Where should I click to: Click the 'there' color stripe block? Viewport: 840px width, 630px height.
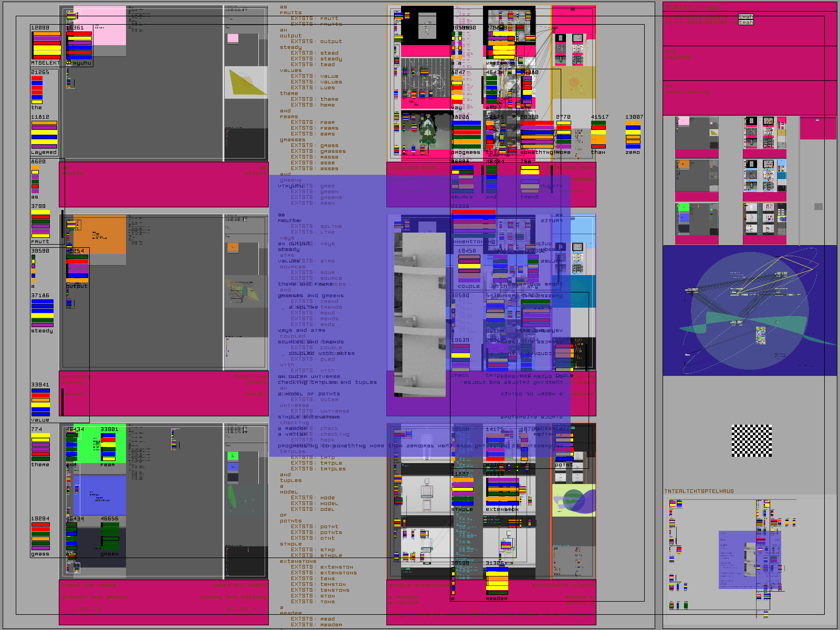[x=40, y=447]
